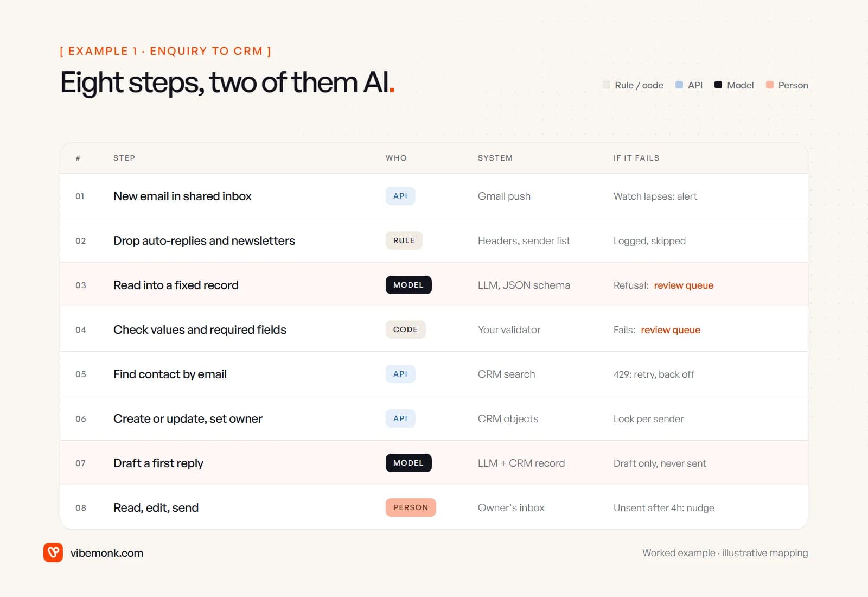868x597 pixels.
Task: Click the MODEL badge for Read into a fixed record
Action: 409,285
